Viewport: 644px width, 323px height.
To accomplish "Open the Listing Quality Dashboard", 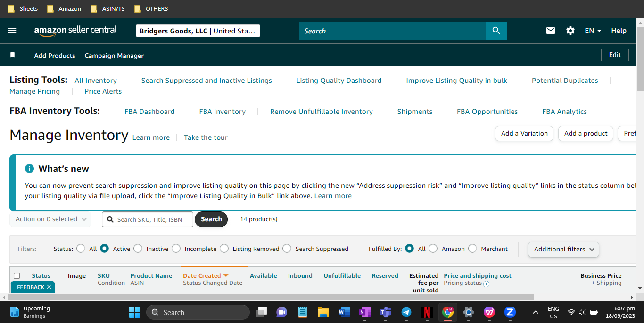I will pos(339,81).
